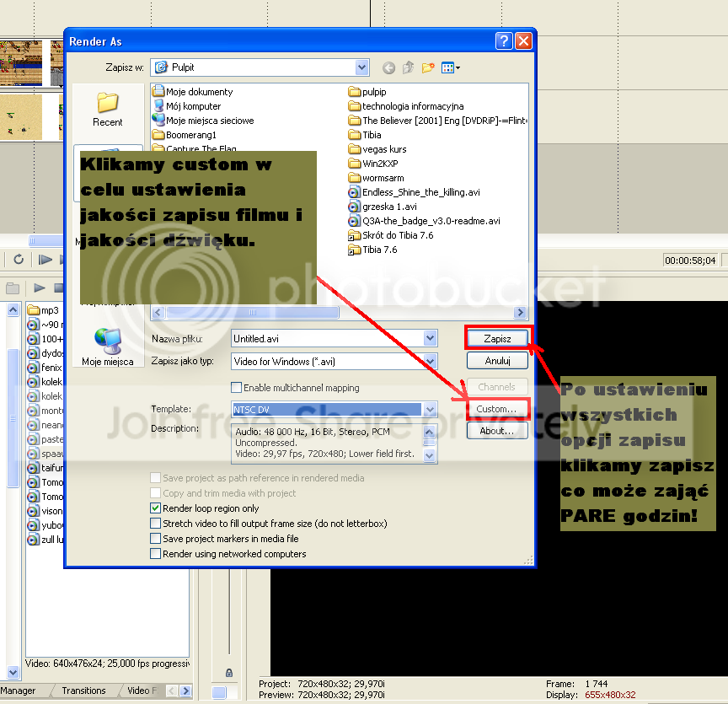Select Mój komputer in file list
This screenshot has width=728, height=704.
click(x=188, y=106)
